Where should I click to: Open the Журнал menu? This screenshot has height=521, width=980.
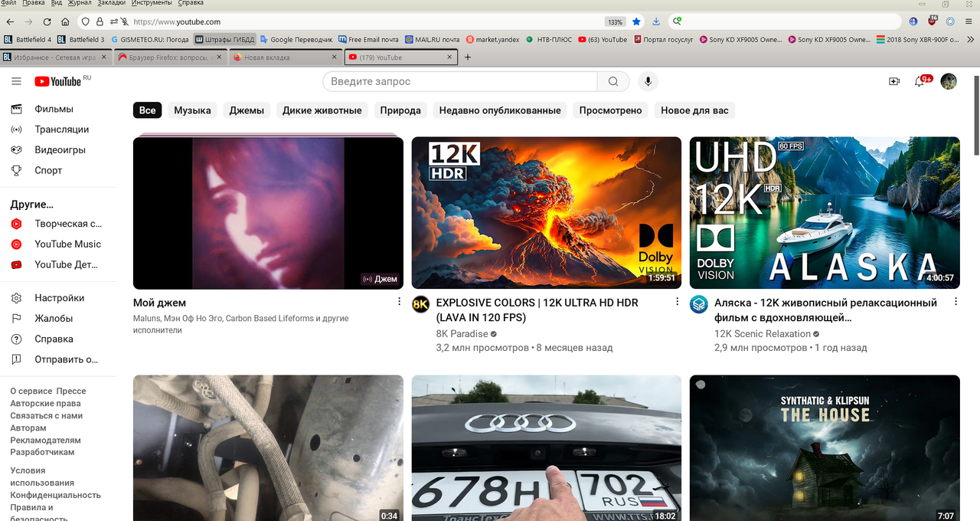80,3
